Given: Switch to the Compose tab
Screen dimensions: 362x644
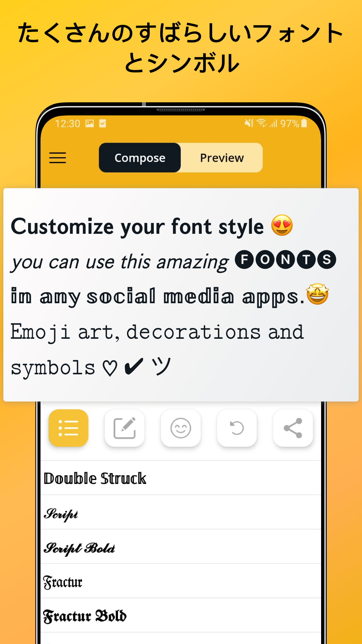Looking at the screenshot, I should [140, 158].
